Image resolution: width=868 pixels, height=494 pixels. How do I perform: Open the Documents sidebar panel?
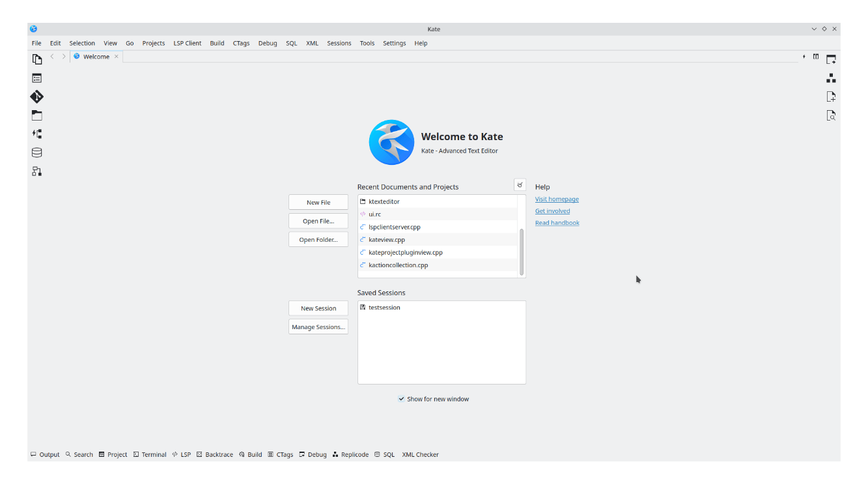37,59
